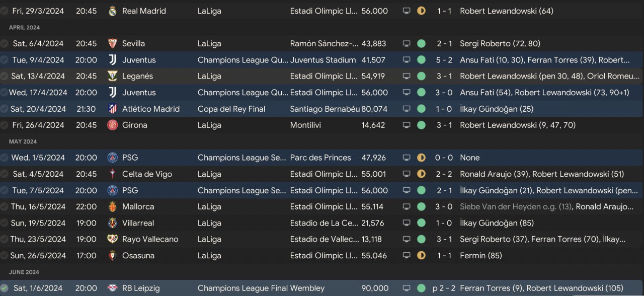Toggle the green check for the RB Leipzig final
Screen dimensions: 644x296
pos(5,288)
